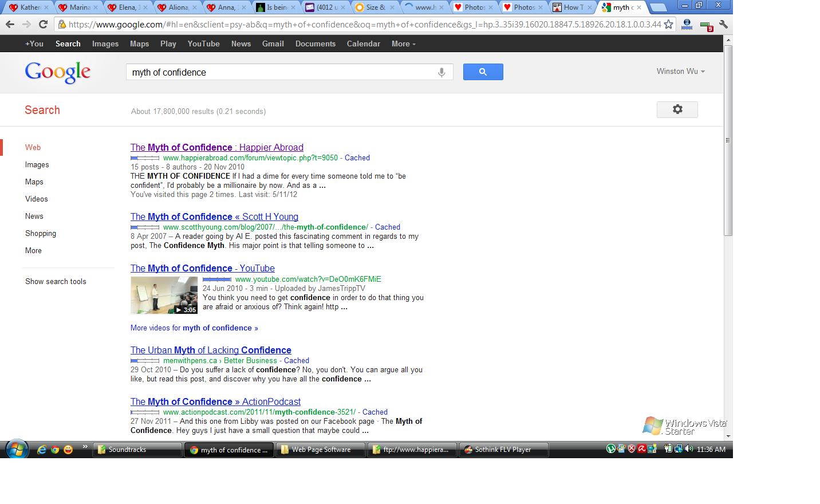Expand More in the left sidebar
The height and width of the screenshot is (504, 820).
click(33, 250)
